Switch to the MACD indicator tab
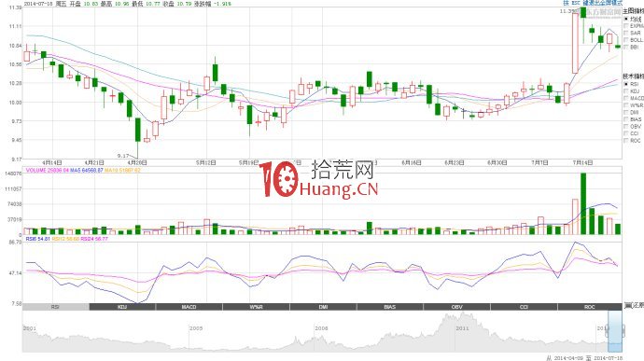Viewport: 644px width, 361px height. click(x=189, y=307)
